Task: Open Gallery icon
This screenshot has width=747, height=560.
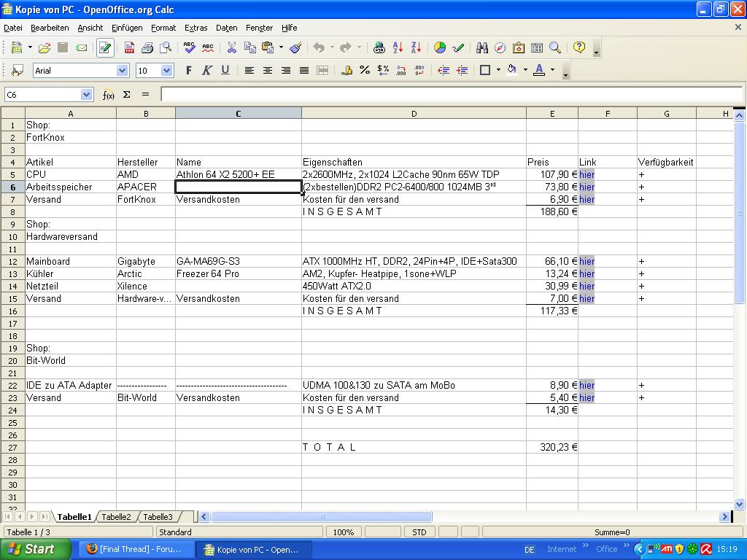Action: click(519, 47)
